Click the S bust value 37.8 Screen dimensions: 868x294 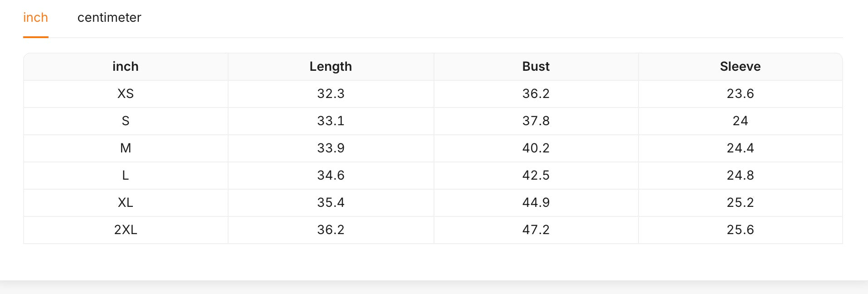[x=536, y=121]
